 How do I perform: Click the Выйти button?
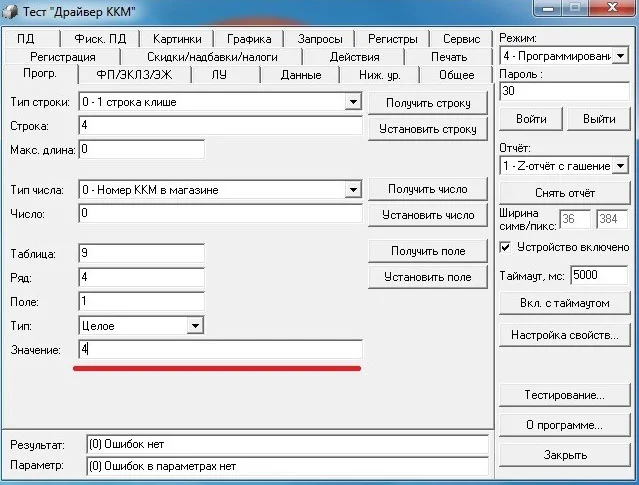(599, 119)
